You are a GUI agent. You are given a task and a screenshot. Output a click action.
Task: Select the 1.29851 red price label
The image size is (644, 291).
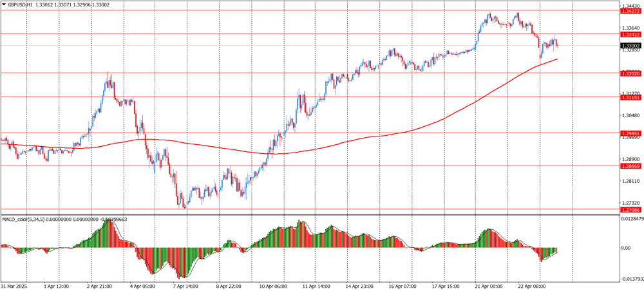pyautogui.click(x=630, y=133)
